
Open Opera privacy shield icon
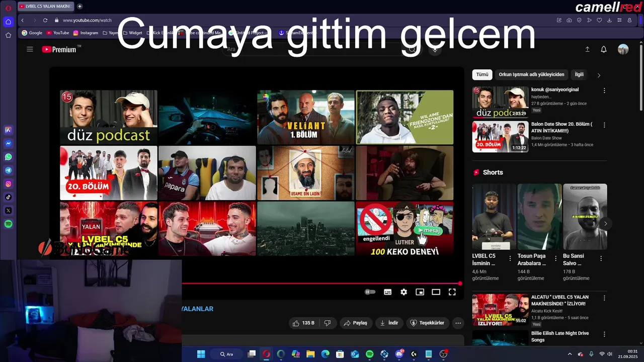click(x=579, y=20)
